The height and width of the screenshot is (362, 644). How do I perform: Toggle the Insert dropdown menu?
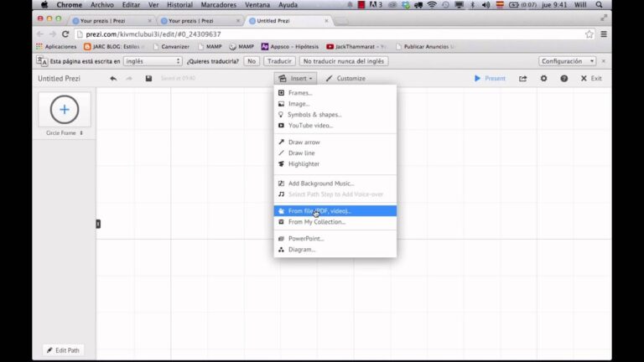point(295,79)
